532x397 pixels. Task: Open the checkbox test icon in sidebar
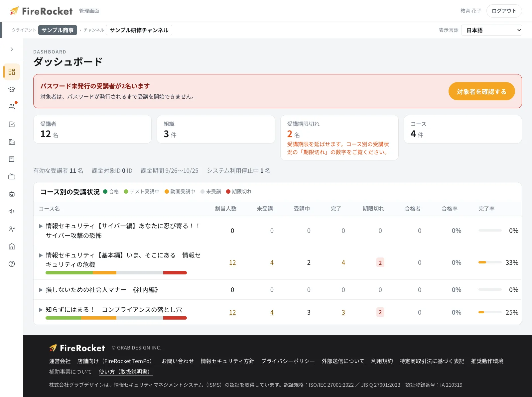pos(12,124)
